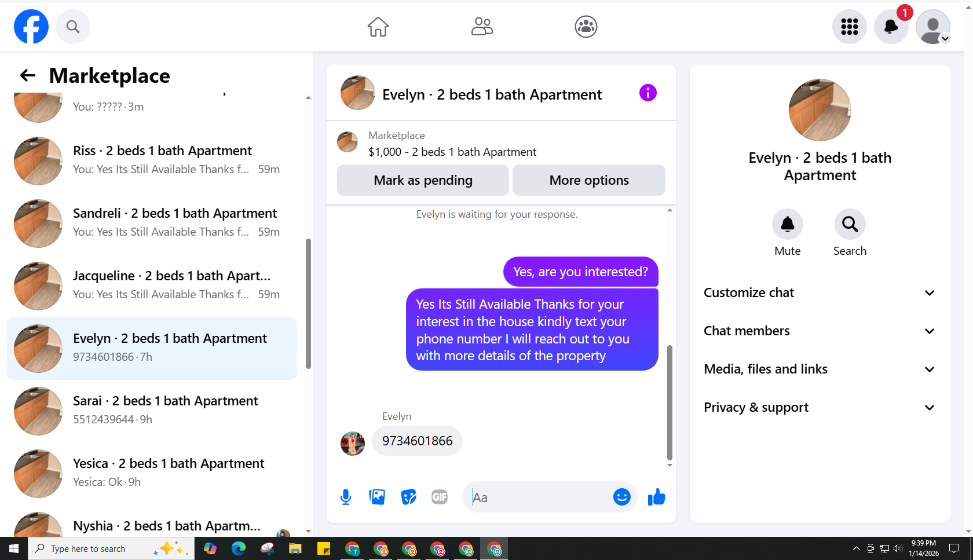
Task: Open the nine-dot menu grid
Action: [x=850, y=27]
